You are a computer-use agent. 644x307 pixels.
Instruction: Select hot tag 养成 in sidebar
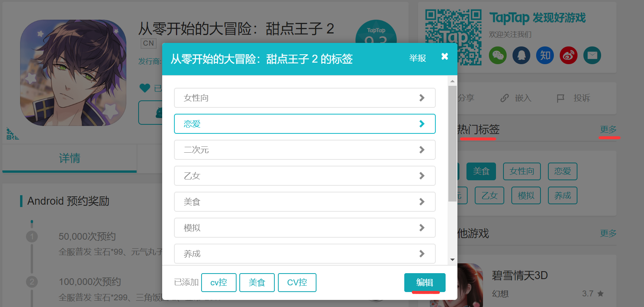(x=563, y=195)
